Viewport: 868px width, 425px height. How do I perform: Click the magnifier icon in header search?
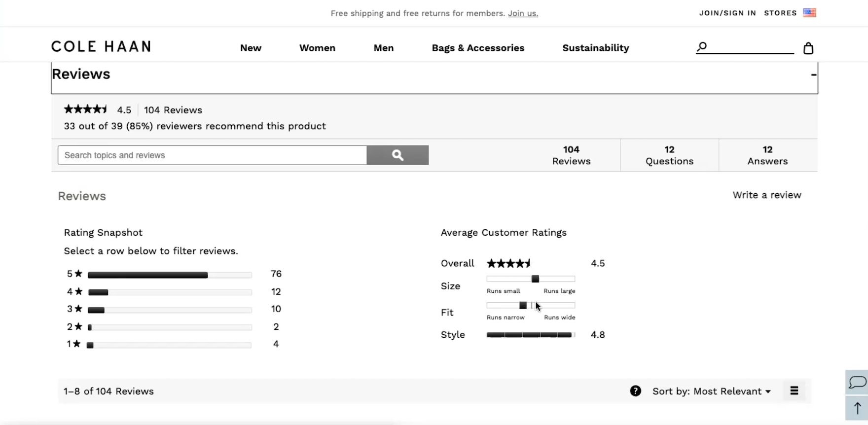click(702, 47)
